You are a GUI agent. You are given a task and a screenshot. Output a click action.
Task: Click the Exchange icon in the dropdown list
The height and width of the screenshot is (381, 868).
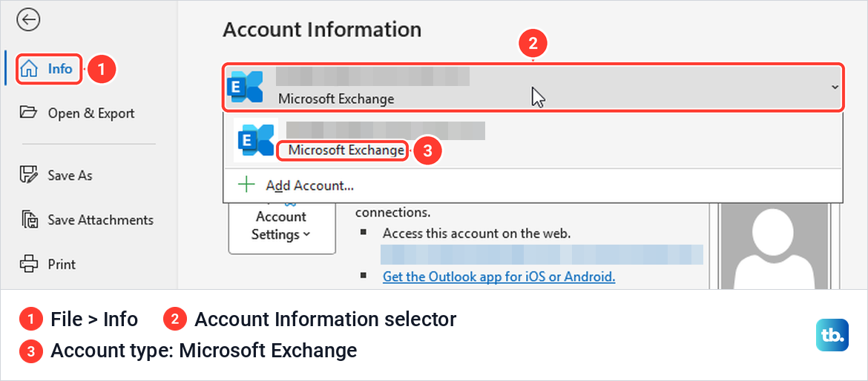coord(255,140)
